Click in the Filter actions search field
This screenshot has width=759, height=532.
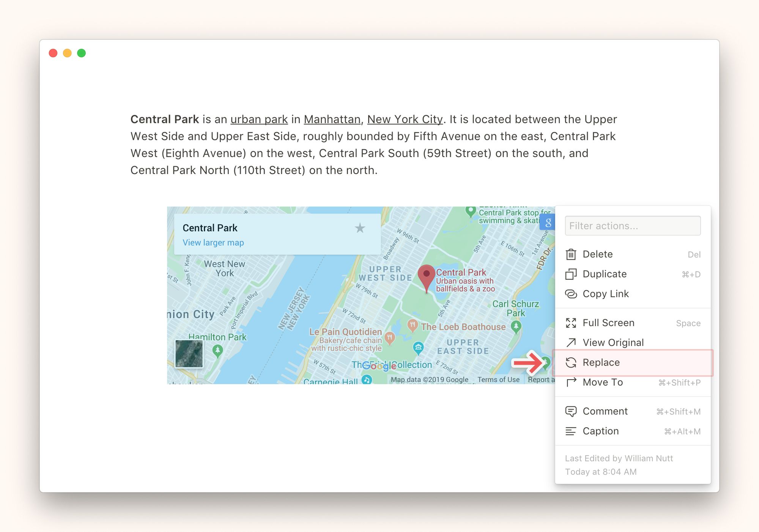click(633, 226)
